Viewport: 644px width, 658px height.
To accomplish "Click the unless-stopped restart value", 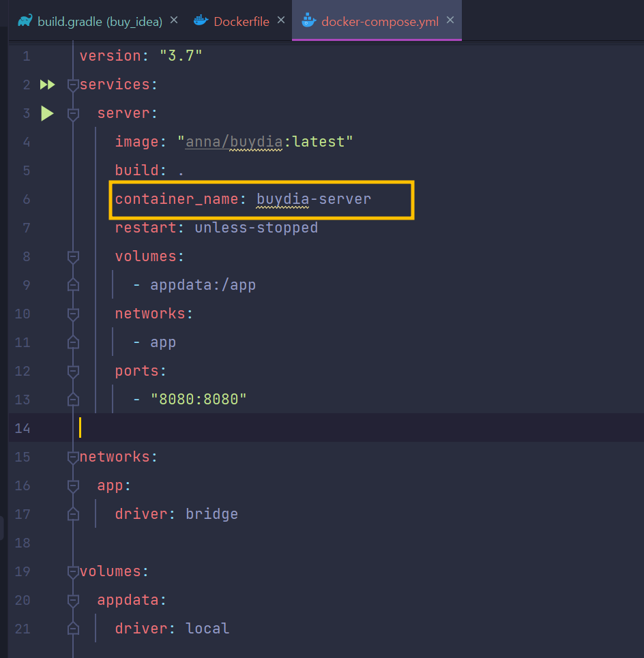I will (x=256, y=228).
